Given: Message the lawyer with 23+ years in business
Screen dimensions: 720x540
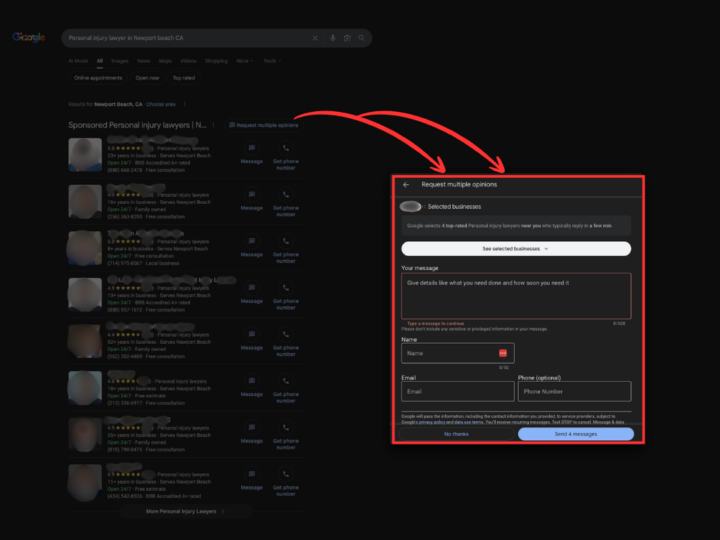Looking at the screenshot, I should coord(252,154).
